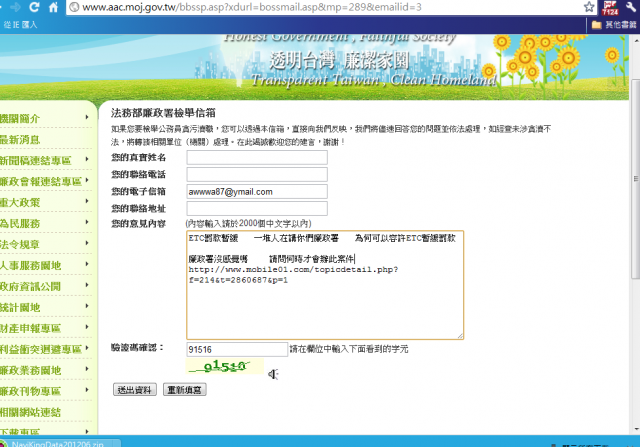This screenshot has height=447, width=640.
Task: Open 利益衝突迴避專區 in the sidebar
Action: point(41,350)
